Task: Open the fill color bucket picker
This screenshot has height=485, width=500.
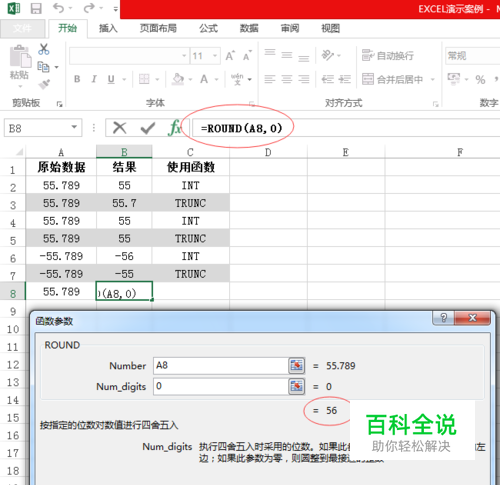Action: tap(178, 79)
